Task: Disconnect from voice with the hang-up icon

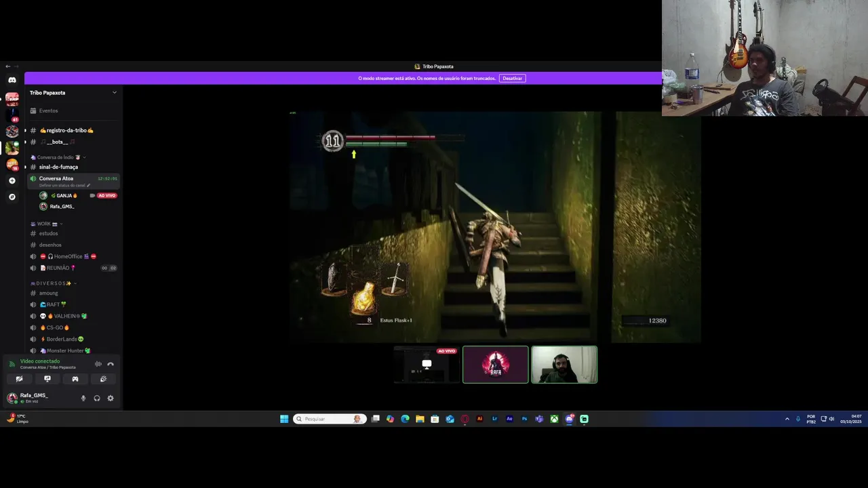Action: [111, 364]
